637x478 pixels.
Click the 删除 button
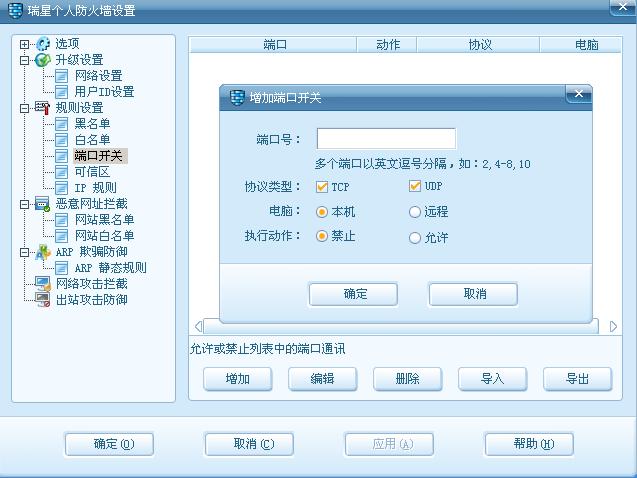407,379
